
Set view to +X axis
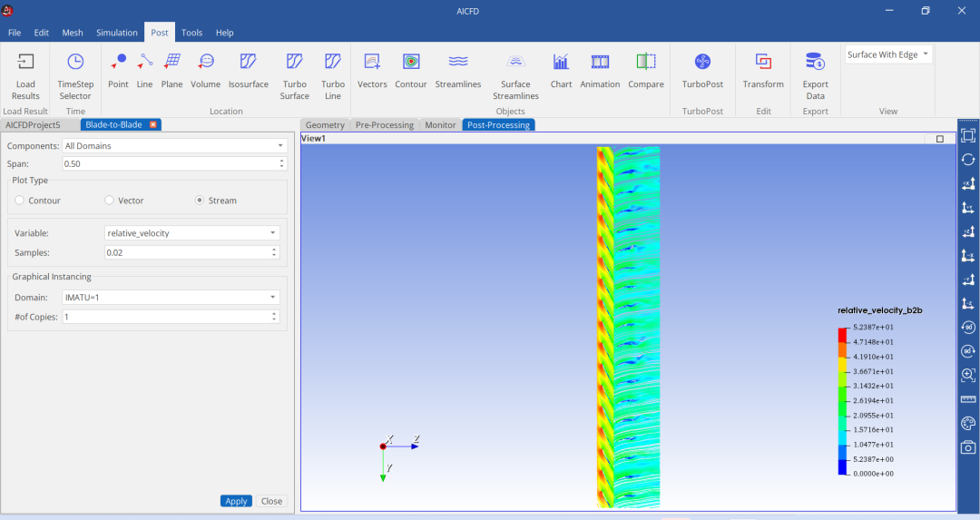click(x=968, y=183)
